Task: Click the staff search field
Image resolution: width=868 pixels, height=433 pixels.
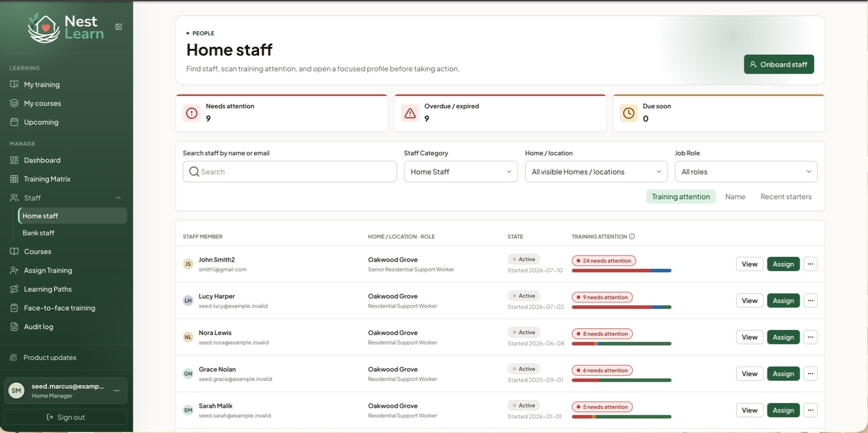Action: (x=290, y=171)
